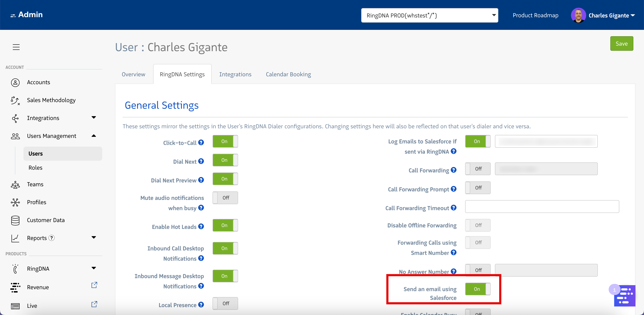The width and height of the screenshot is (644, 315).
Task: Click help icon beside Call Forwarding Timeout
Action: point(453,208)
